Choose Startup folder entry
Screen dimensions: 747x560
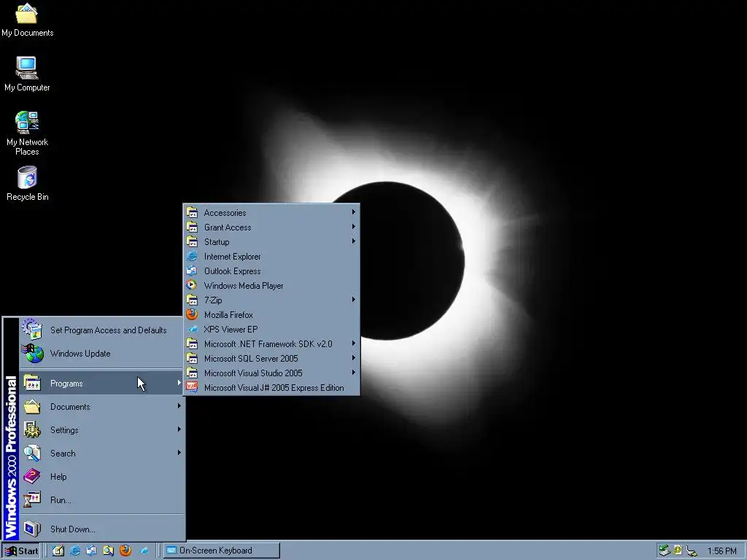(271, 241)
